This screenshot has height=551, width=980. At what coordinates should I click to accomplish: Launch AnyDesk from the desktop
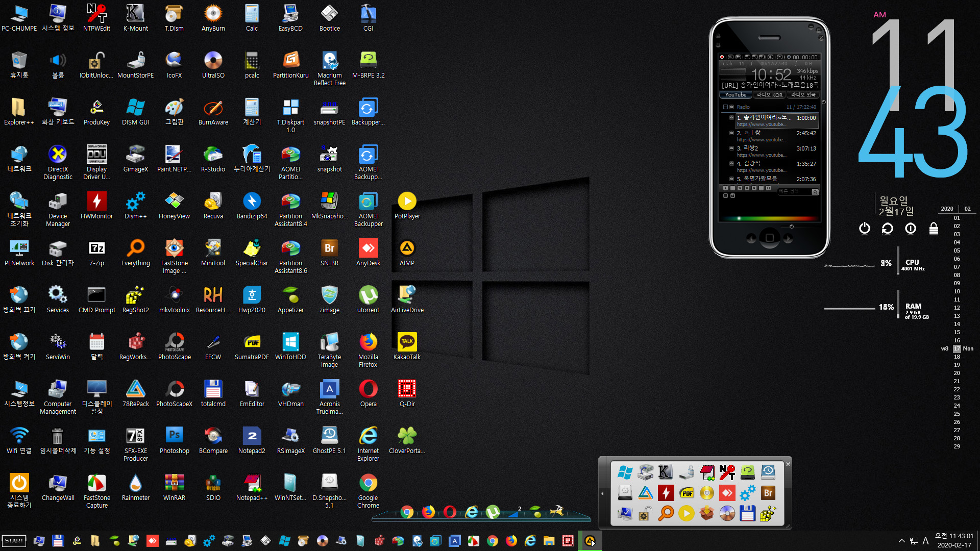coord(368,253)
